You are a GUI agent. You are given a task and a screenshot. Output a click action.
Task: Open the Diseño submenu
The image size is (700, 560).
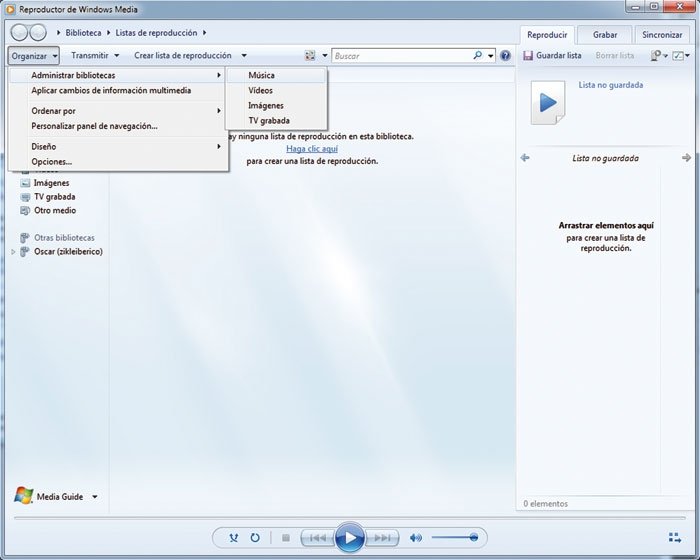click(x=117, y=146)
